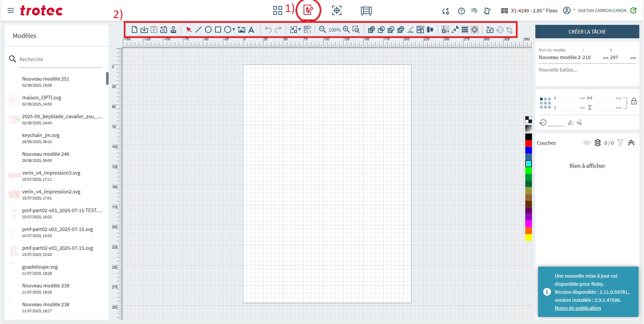Edit the Nom du modèle field

tap(559, 57)
